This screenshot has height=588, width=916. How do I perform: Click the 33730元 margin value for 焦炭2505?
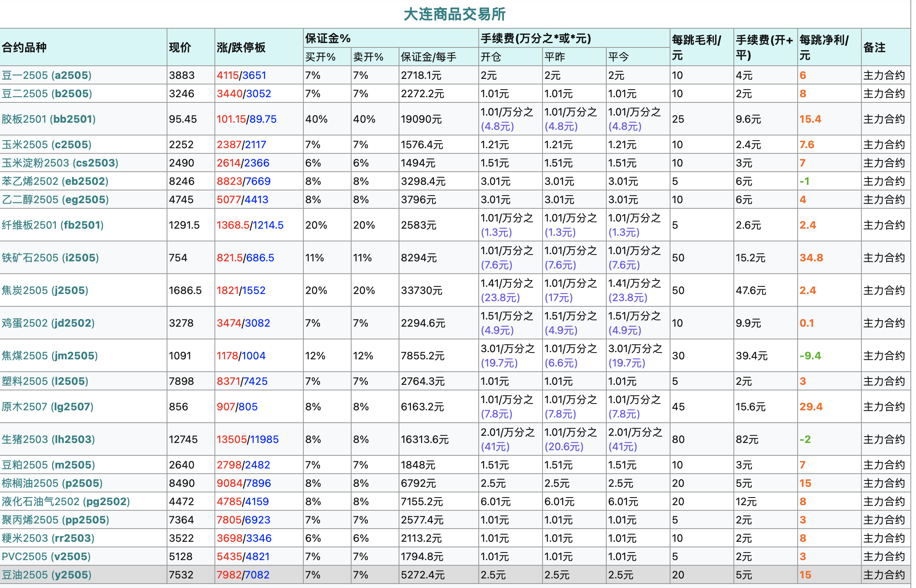[422, 290]
